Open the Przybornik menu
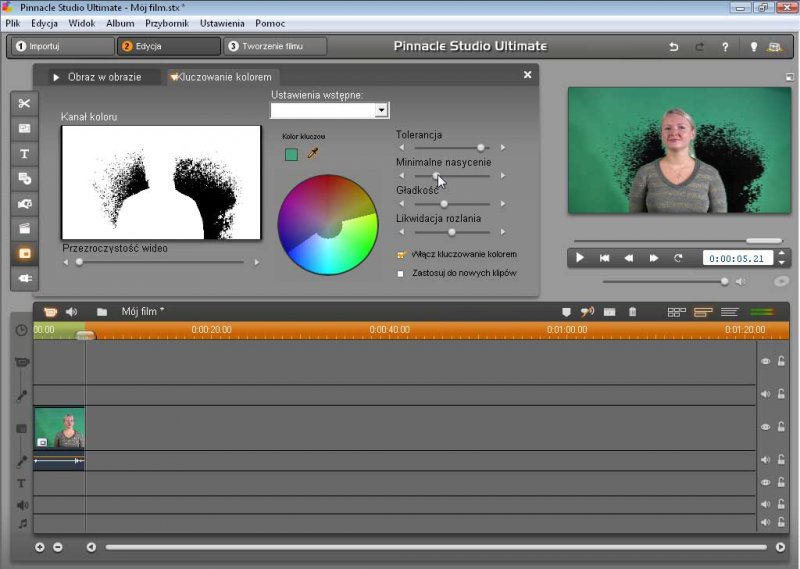This screenshot has height=569, width=800. coord(167,23)
